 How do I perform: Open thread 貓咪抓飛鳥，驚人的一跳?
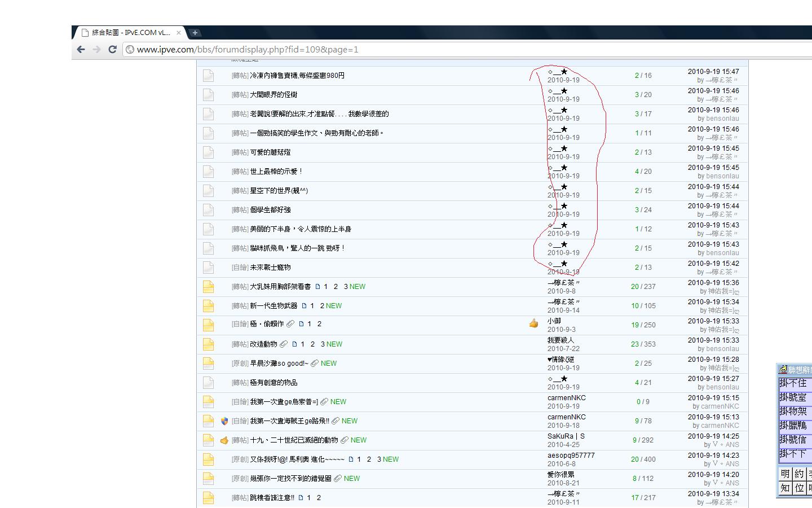tap(297, 248)
